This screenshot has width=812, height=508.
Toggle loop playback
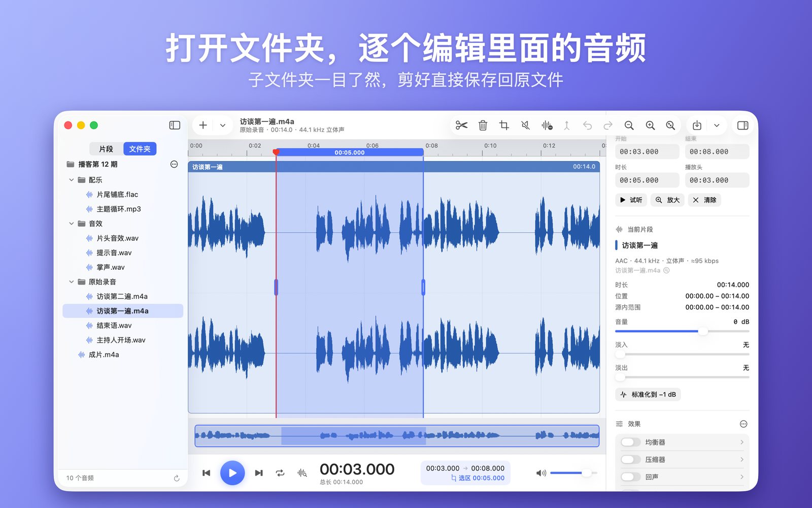[280, 473]
